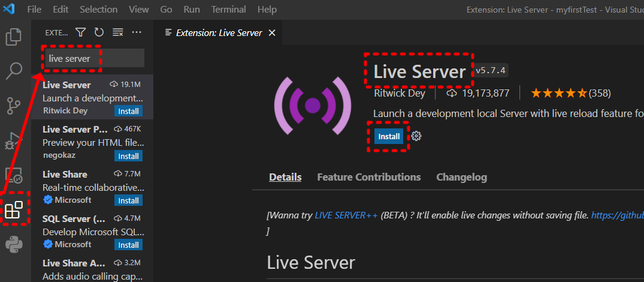
Task: Switch to the Changelog tab
Action: click(x=462, y=177)
